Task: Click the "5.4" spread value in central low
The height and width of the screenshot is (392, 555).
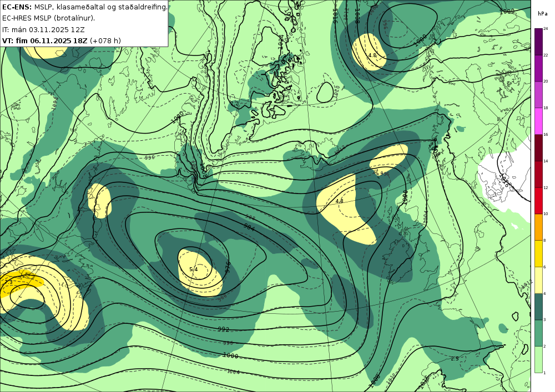Action: (x=194, y=269)
